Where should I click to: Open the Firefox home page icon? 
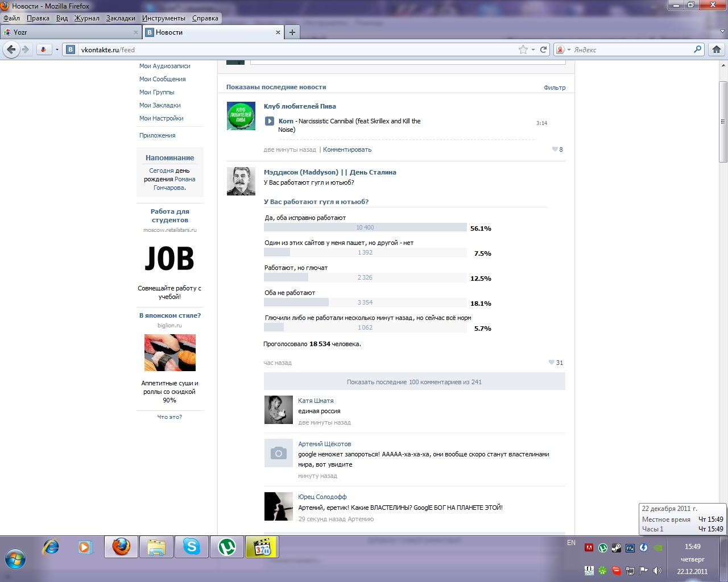point(717,49)
